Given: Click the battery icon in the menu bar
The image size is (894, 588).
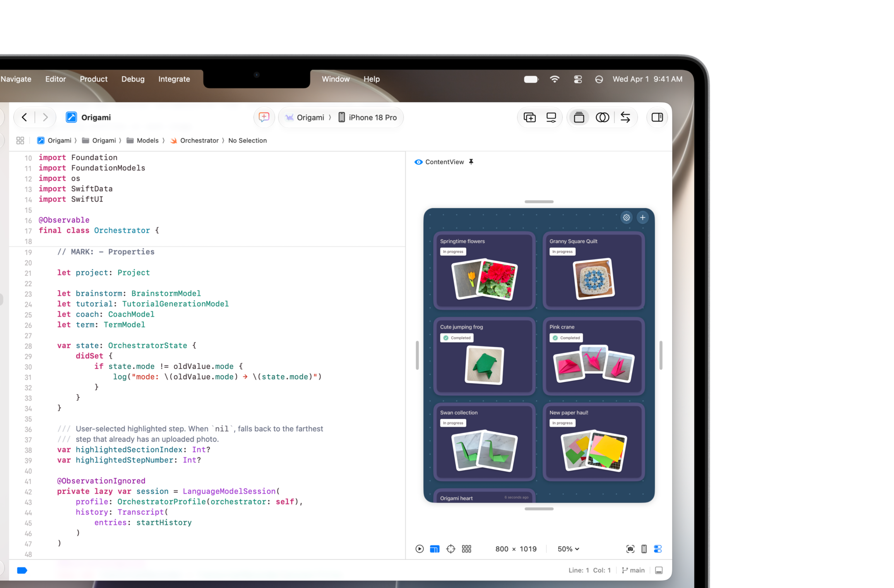Looking at the screenshot, I should pos(531,79).
